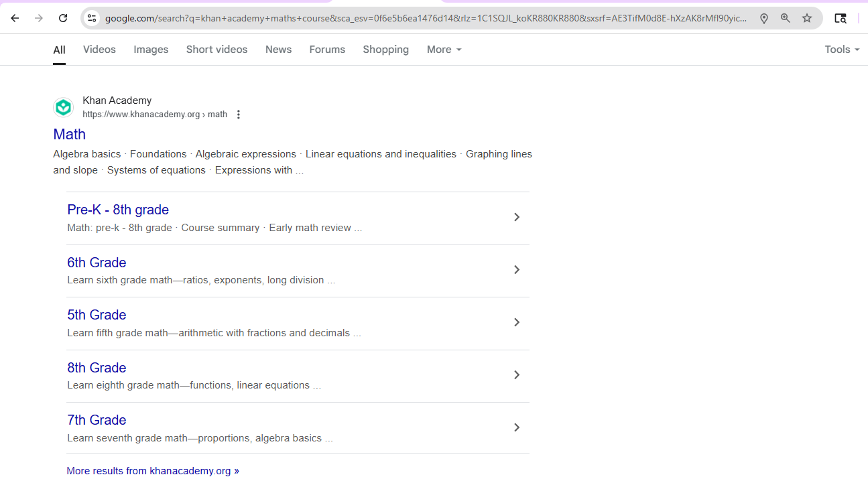
Task: Reload the Google search page
Action: pos(63,18)
